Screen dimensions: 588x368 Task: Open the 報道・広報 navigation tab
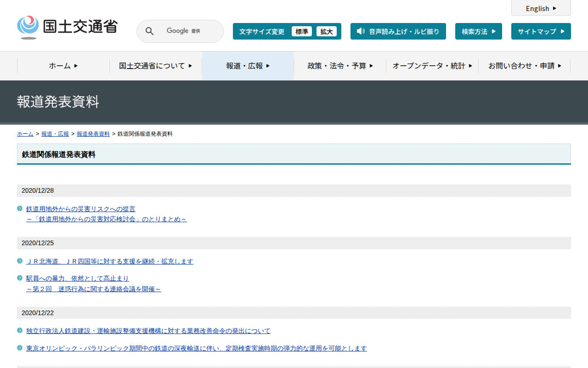pyautogui.click(x=248, y=66)
